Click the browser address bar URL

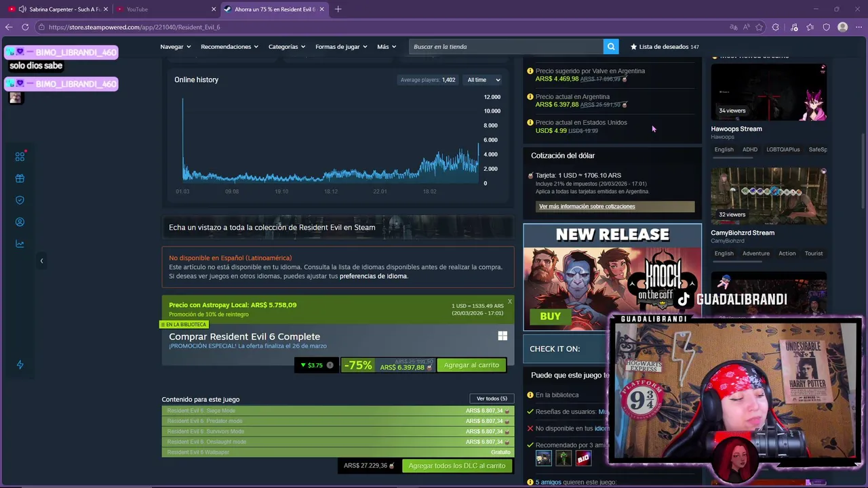pos(134,27)
